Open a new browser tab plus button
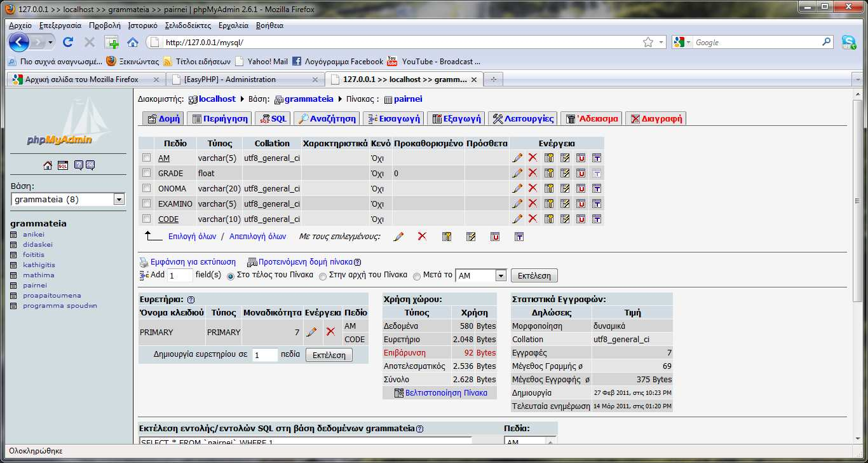 pos(493,79)
